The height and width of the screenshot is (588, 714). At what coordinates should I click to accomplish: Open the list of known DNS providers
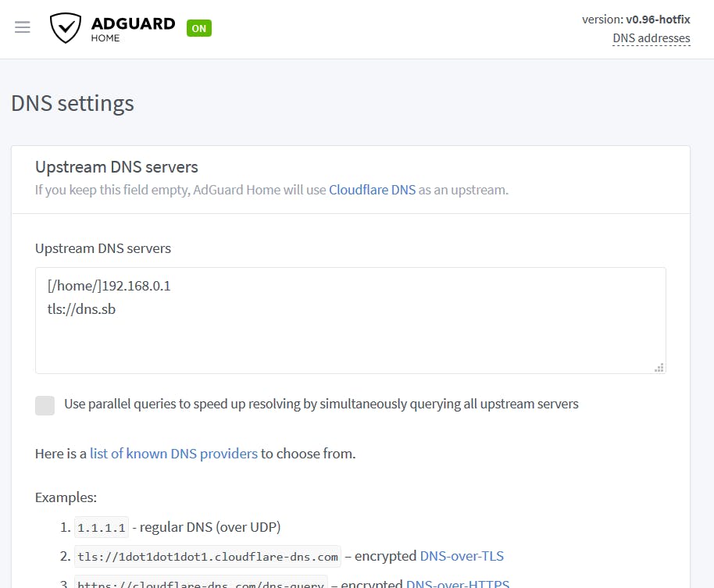(x=173, y=454)
